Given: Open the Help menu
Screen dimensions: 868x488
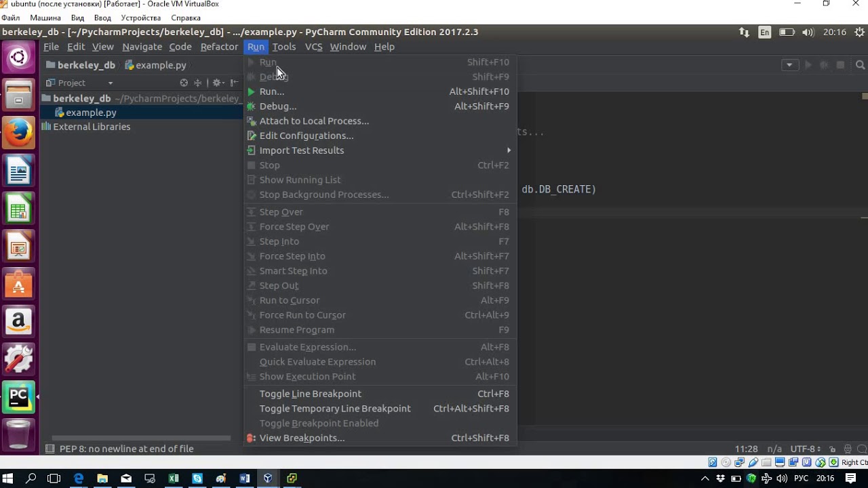Looking at the screenshot, I should (x=384, y=47).
